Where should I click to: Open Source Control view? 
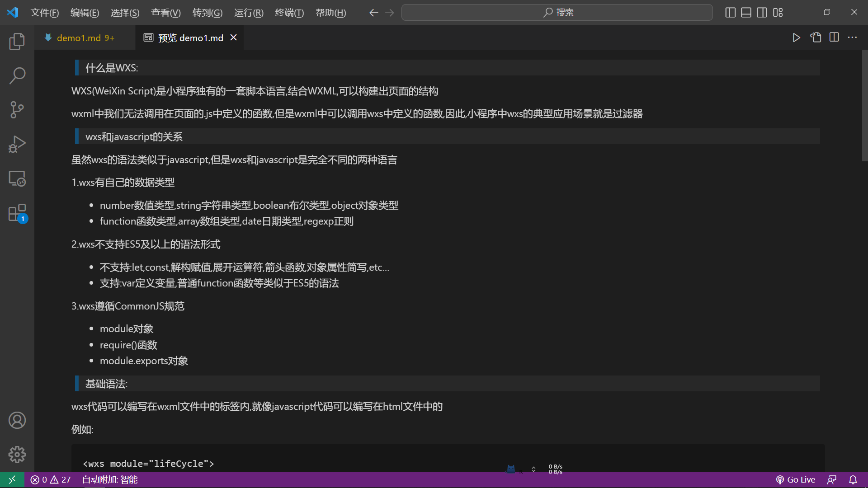point(17,110)
